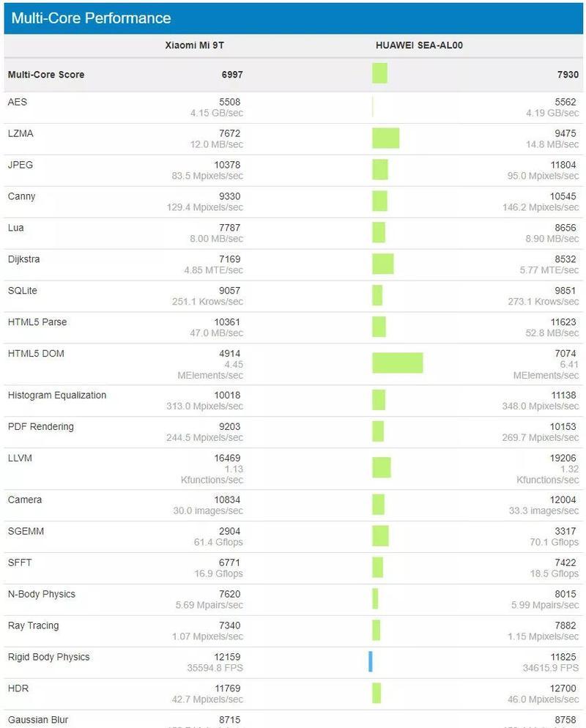This screenshot has width=586, height=728.
Task: Click the Multi-Core Performance header
Action: 91,18
